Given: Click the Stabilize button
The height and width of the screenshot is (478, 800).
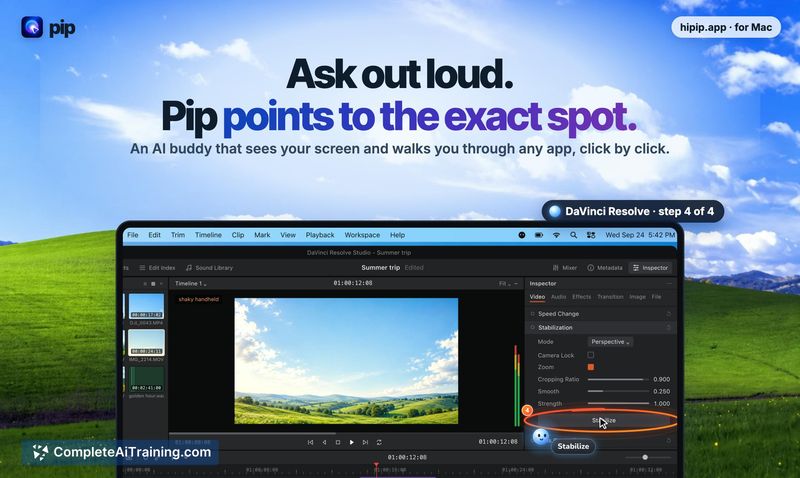Looking at the screenshot, I should [x=604, y=421].
